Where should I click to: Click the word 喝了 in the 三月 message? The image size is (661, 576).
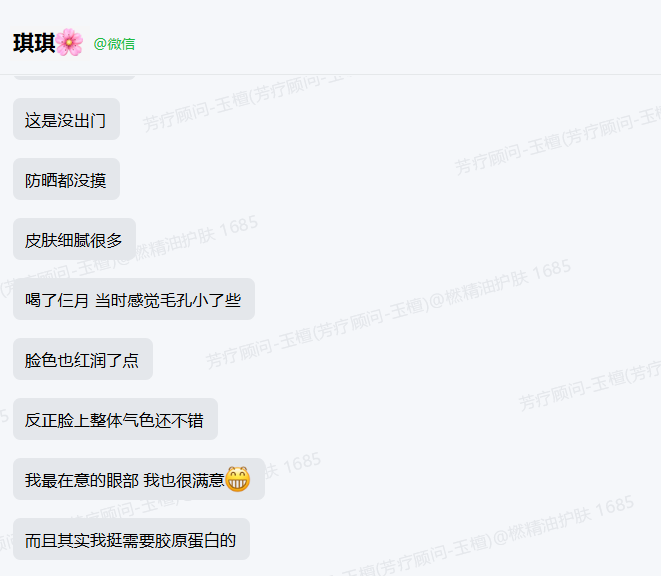click(41, 300)
